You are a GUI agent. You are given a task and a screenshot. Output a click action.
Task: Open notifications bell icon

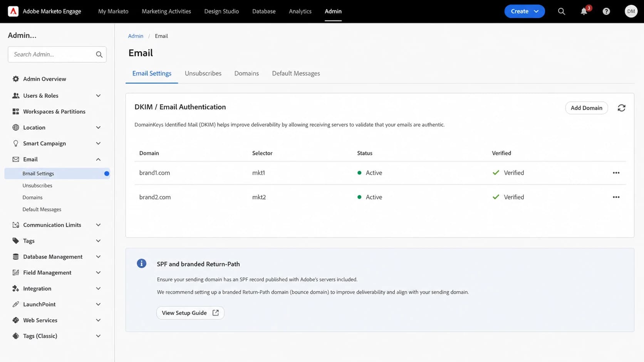[584, 11]
